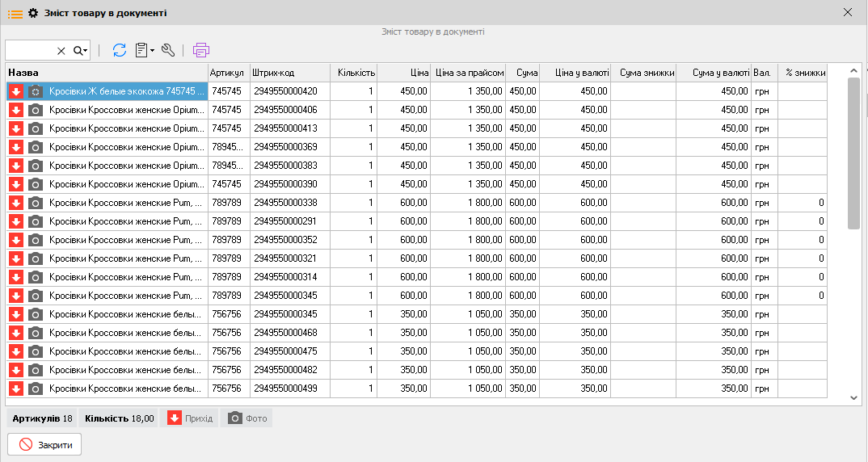
Task: Open the gear settings icon in title bar
Action: pyautogui.click(x=33, y=13)
